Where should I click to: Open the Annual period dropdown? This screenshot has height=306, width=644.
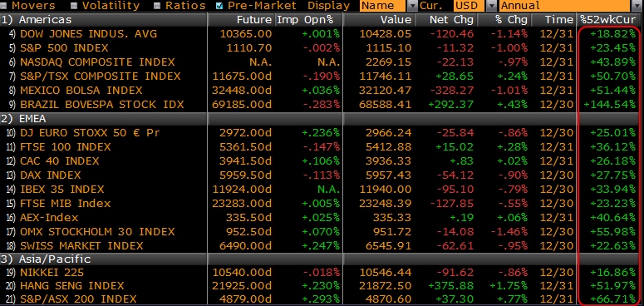564,6
